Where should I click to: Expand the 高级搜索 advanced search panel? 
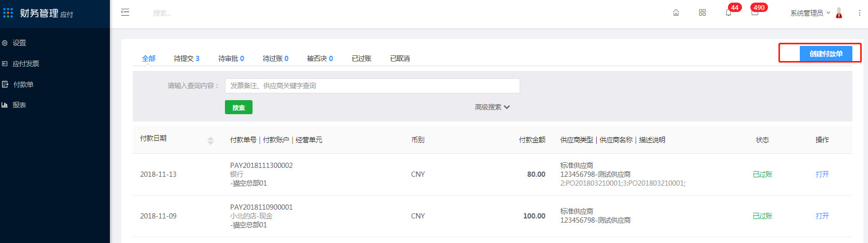492,107
